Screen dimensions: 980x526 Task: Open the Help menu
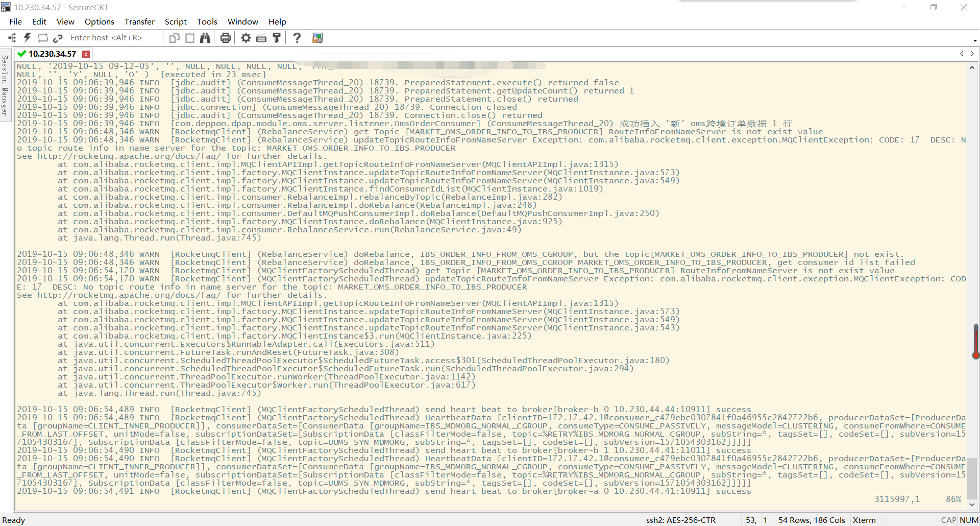[x=277, y=21]
